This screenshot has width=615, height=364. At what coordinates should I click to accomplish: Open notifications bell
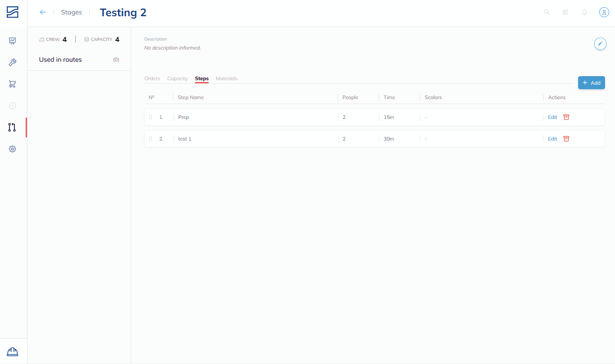[x=584, y=12]
